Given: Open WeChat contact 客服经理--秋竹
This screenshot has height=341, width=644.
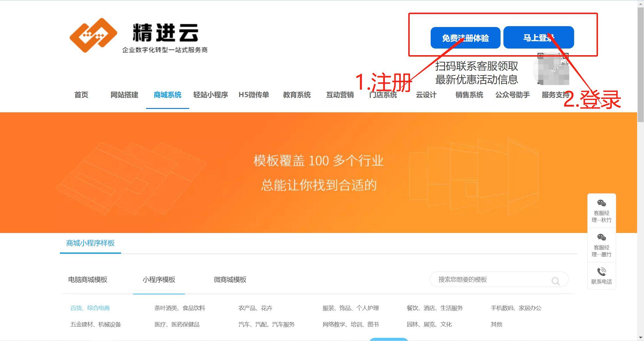Looking at the screenshot, I should (601, 211).
